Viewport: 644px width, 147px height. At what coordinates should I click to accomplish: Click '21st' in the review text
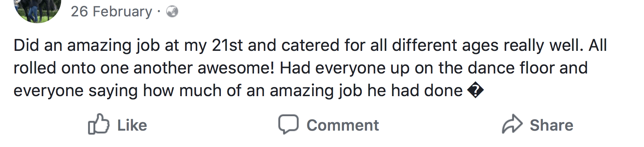point(227,46)
